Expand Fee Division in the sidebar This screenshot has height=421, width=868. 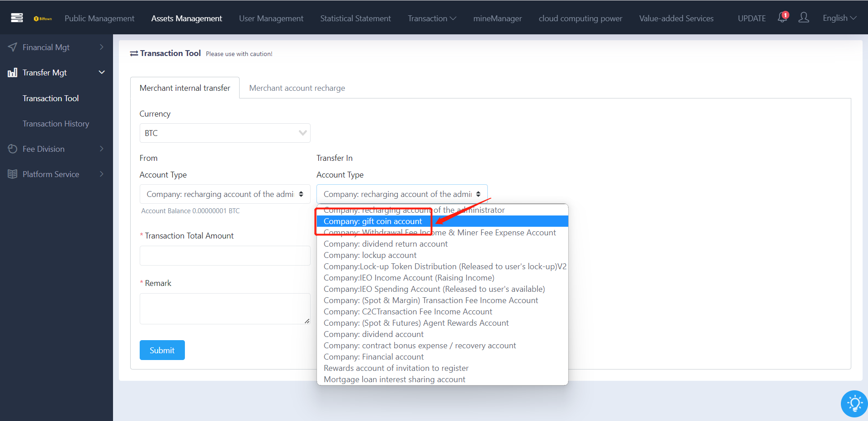tap(57, 149)
